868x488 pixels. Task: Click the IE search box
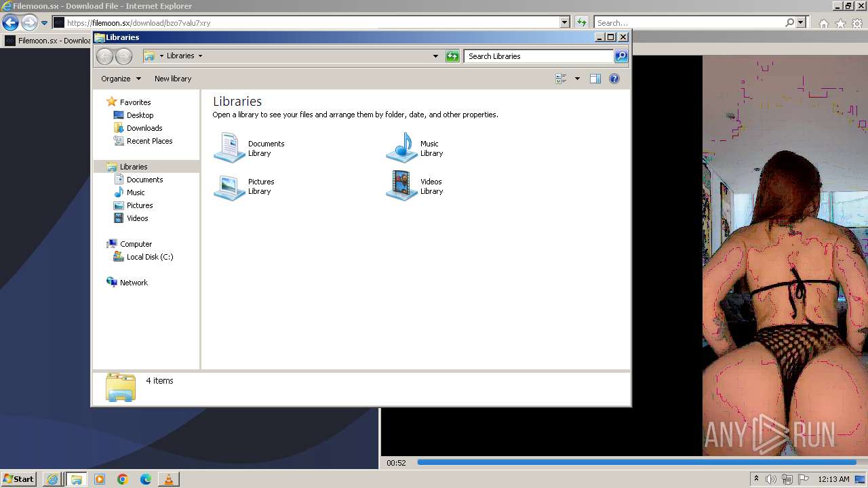(689, 23)
